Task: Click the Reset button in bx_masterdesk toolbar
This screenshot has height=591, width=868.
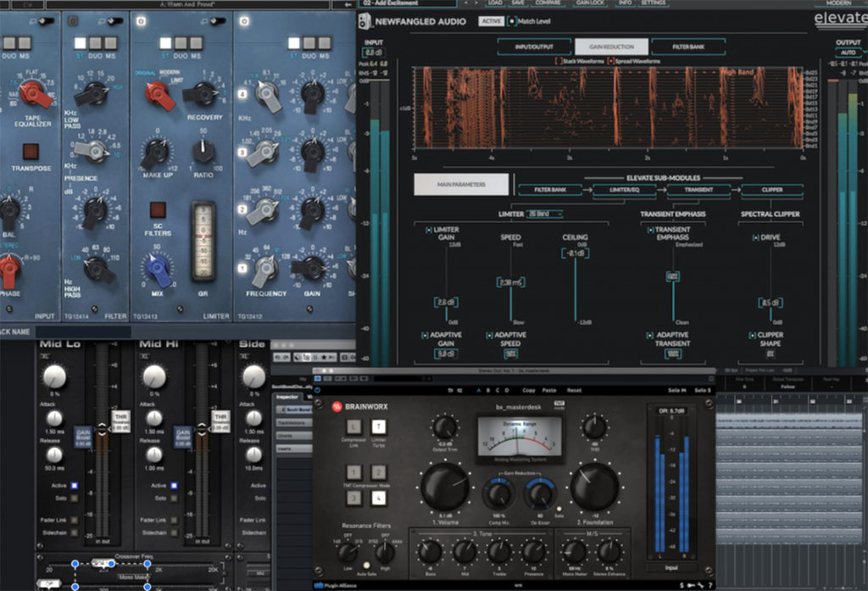Action: (x=576, y=390)
